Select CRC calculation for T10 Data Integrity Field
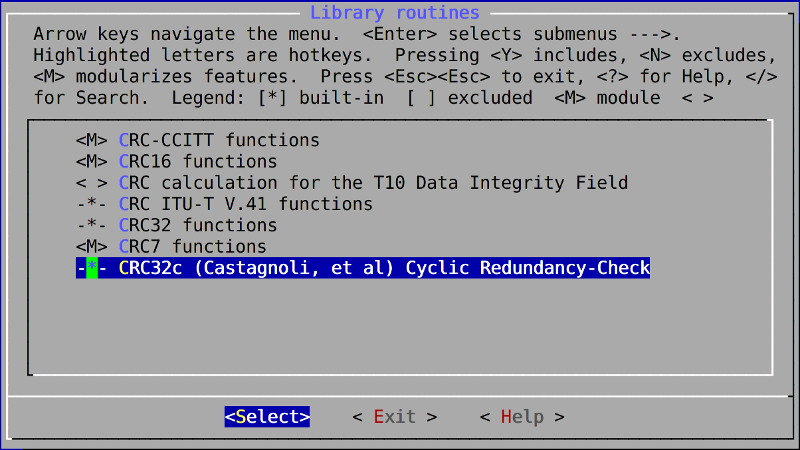This screenshot has width=800, height=450. coord(373,183)
